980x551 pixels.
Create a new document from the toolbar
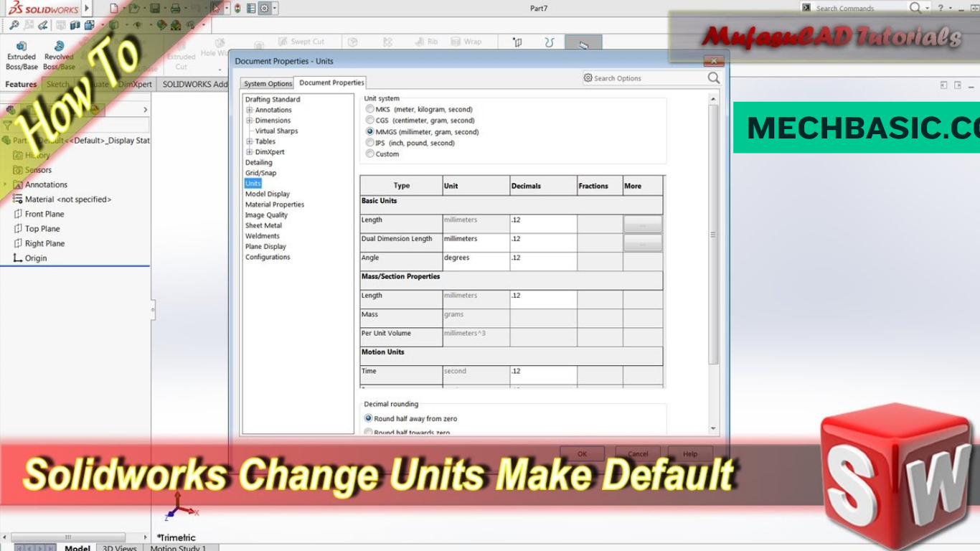[x=113, y=9]
